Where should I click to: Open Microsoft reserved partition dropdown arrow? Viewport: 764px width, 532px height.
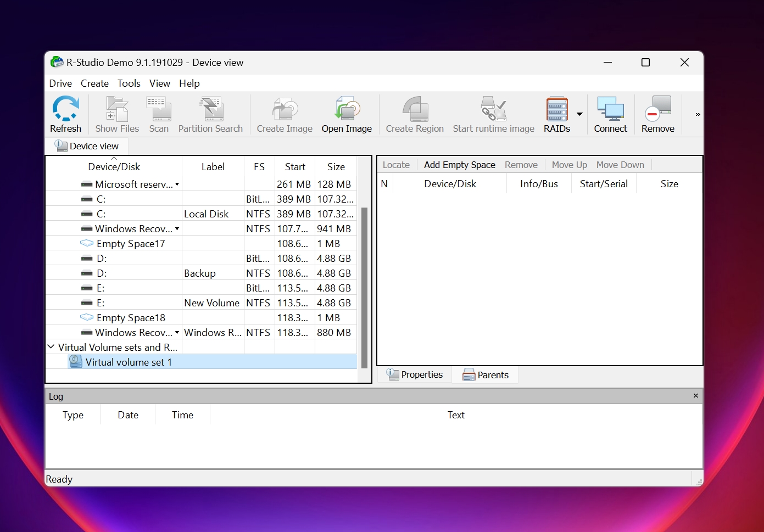[177, 184]
